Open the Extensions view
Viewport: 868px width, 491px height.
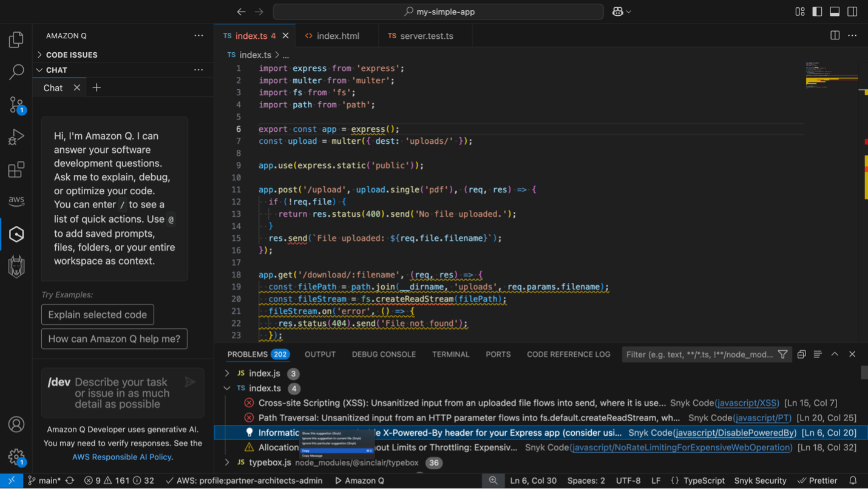tap(16, 170)
